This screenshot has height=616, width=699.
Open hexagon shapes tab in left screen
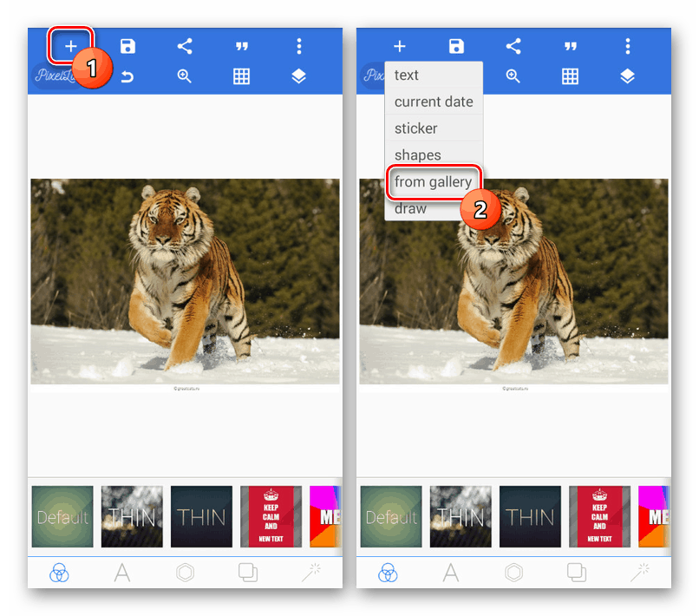(185, 573)
